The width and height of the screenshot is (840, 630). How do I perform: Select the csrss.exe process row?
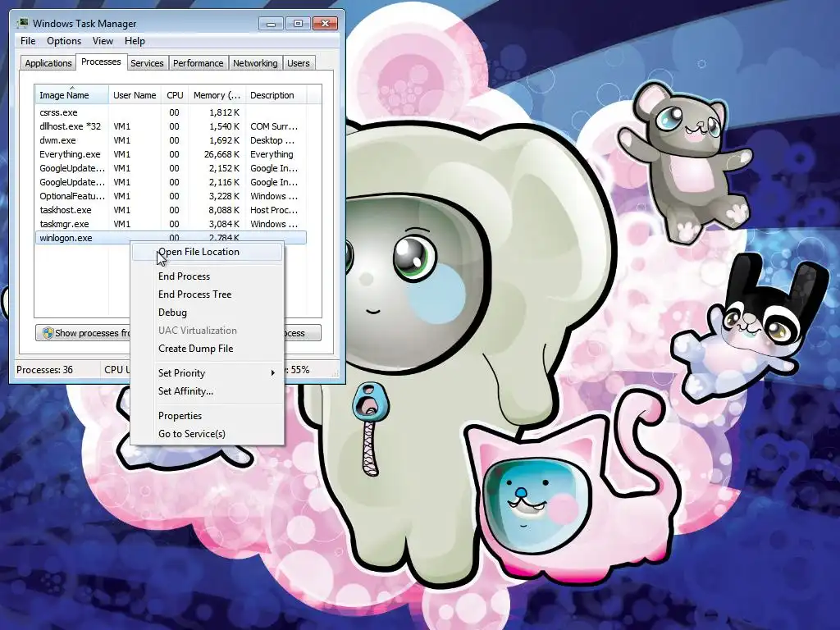coord(171,112)
